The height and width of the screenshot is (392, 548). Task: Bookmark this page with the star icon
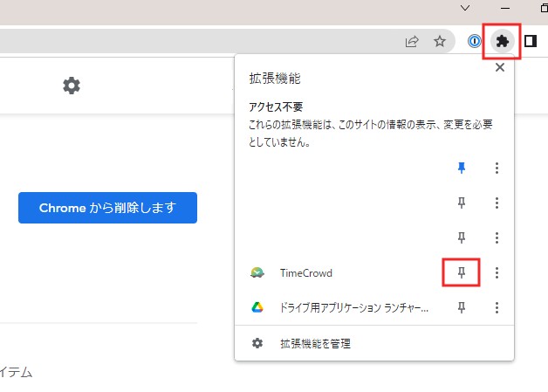pyautogui.click(x=440, y=41)
